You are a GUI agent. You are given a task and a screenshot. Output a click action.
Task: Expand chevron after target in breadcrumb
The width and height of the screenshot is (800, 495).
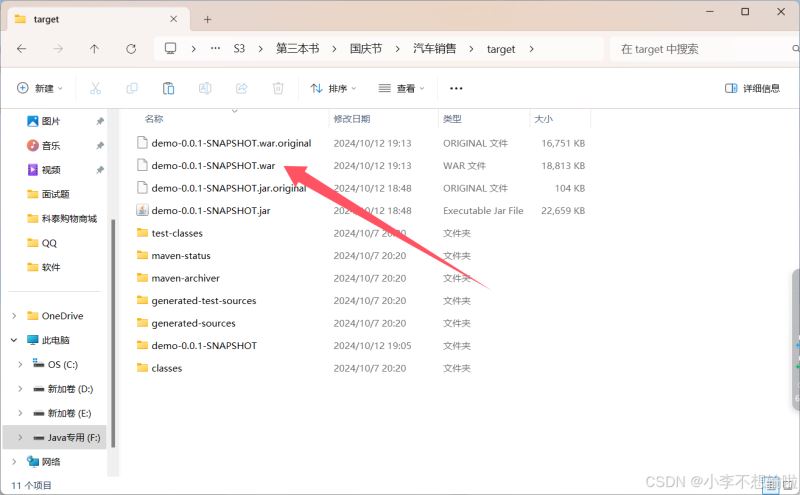pos(532,49)
